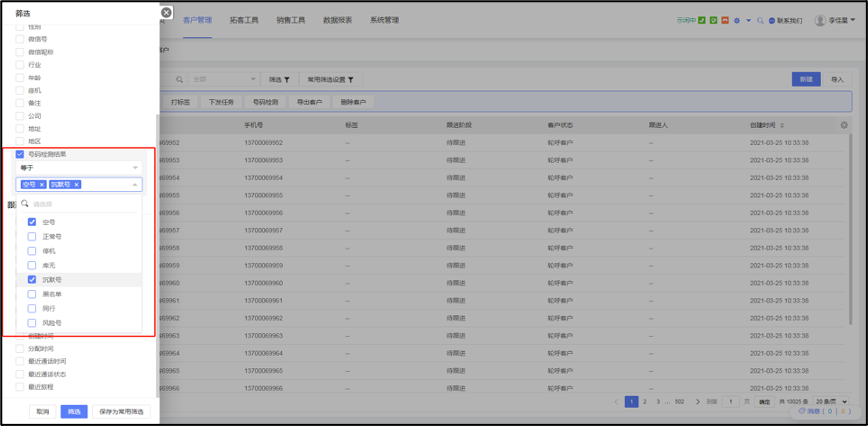The width and height of the screenshot is (868, 427).
Task: Uncheck the 沉默号 option
Action: click(32, 280)
